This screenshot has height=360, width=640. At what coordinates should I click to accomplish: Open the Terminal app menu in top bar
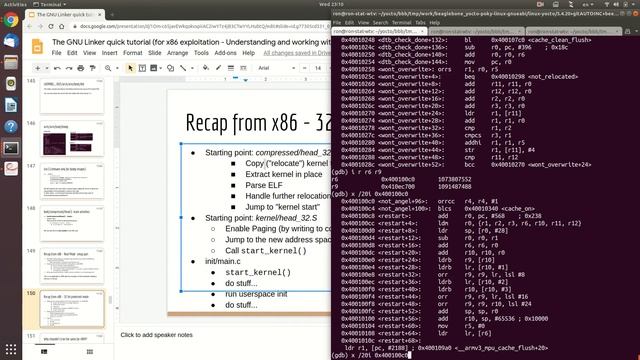pyautogui.click(x=49, y=4)
